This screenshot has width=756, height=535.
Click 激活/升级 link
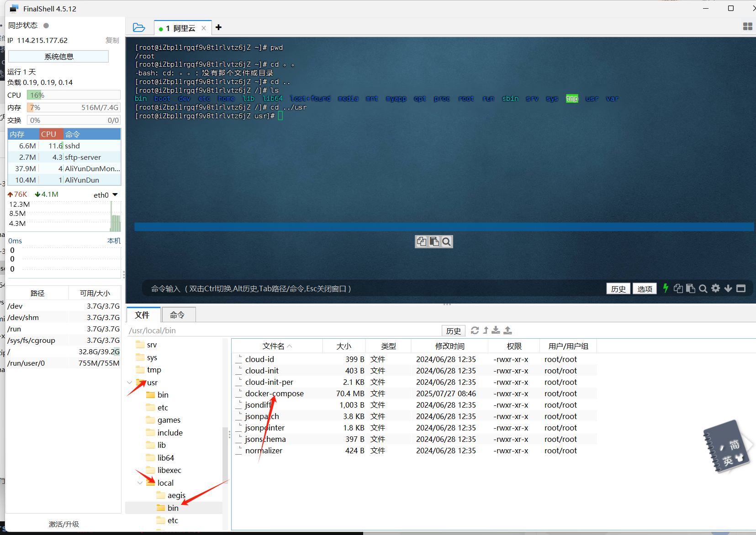pyautogui.click(x=64, y=524)
